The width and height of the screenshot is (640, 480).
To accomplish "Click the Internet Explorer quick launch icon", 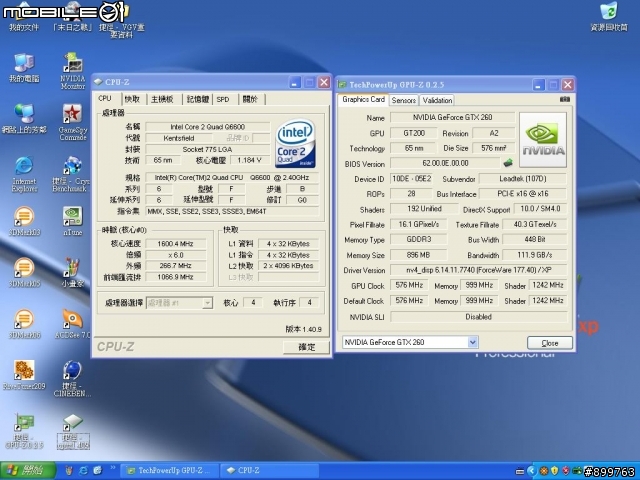I will click(x=83, y=470).
